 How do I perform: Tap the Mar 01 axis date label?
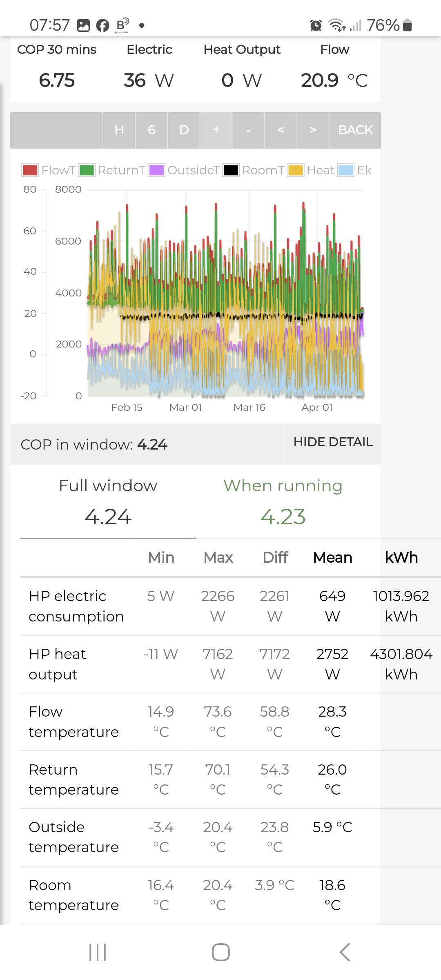point(185,408)
